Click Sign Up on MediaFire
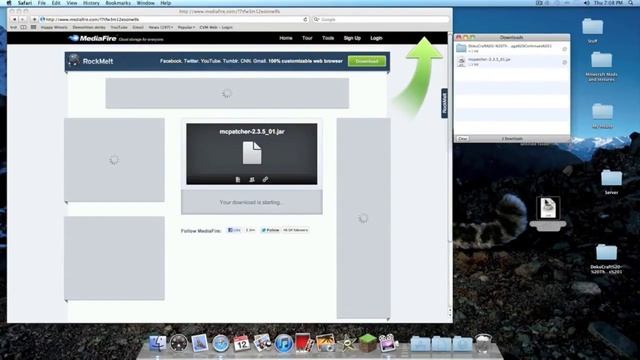 352,38
